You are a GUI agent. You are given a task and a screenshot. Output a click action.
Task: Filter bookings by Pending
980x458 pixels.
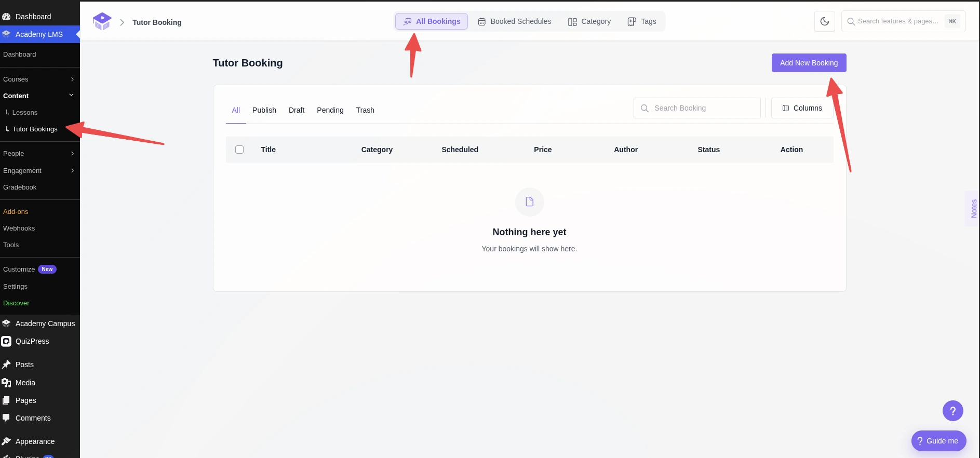(330, 110)
